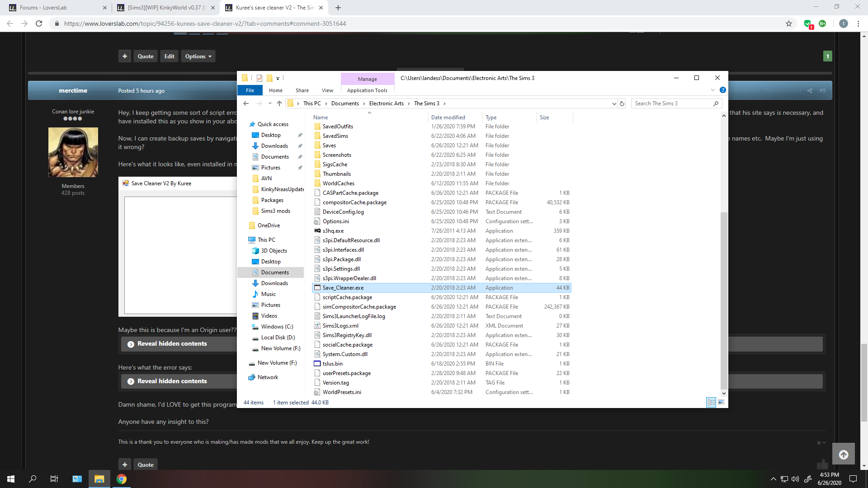Open Videos in the navigation pane
This screenshot has width=868, height=488.
click(269, 316)
